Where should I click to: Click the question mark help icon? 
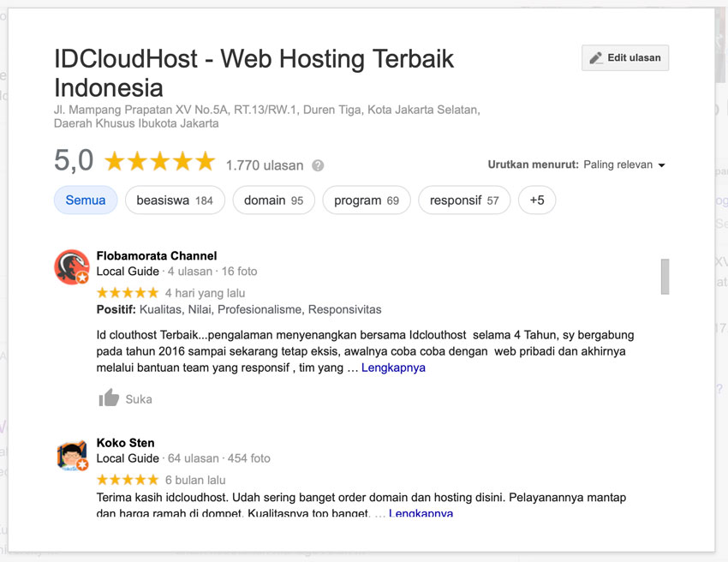click(318, 165)
